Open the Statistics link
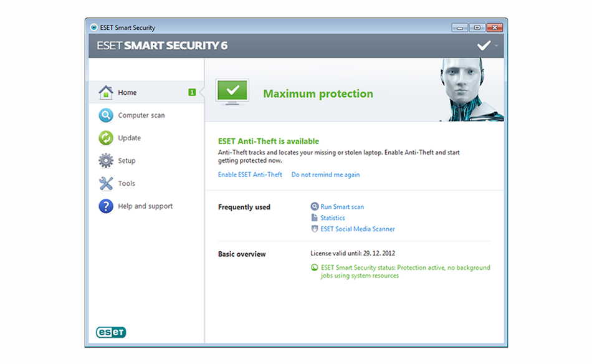Viewport: 592px width, 364px height. point(333,218)
